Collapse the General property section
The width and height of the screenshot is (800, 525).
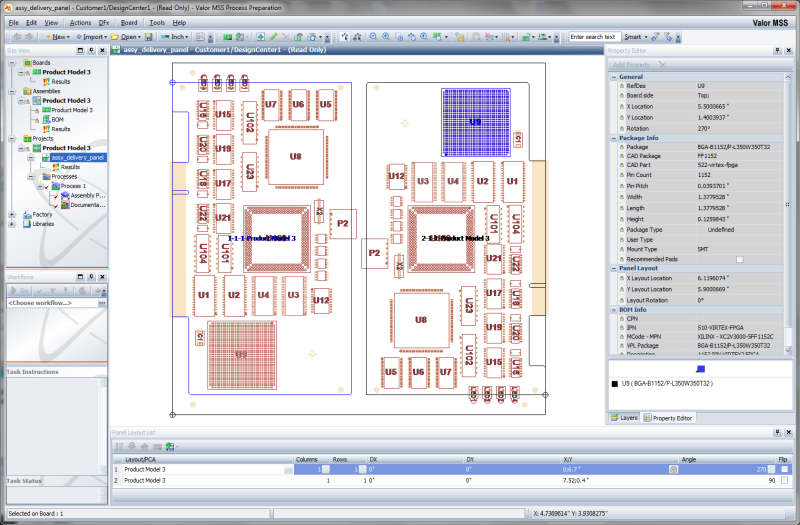point(614,77)
